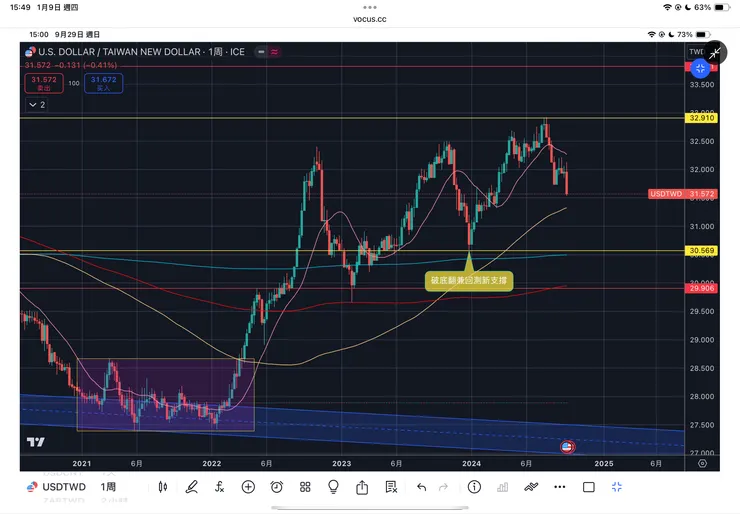The image size is (740, 514).
Task: Open the three dots menu above vocus.cc
Action: [370, 7]
